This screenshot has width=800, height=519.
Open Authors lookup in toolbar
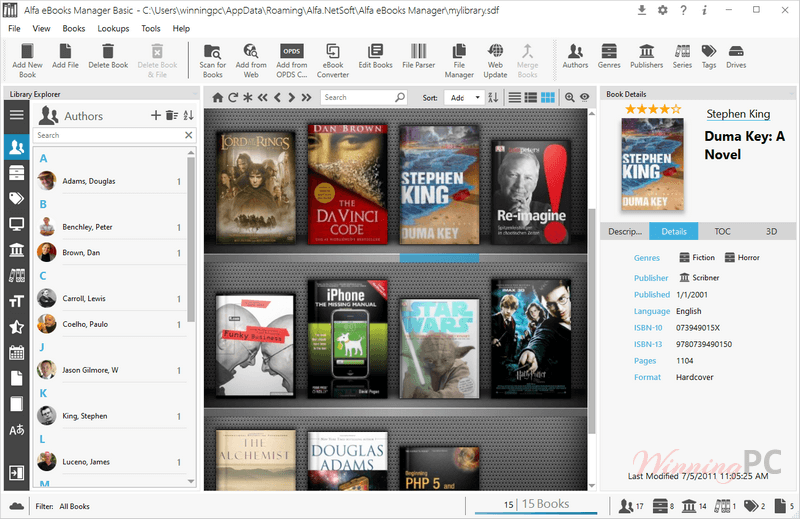pyautogui.click(x=575, y=56)
